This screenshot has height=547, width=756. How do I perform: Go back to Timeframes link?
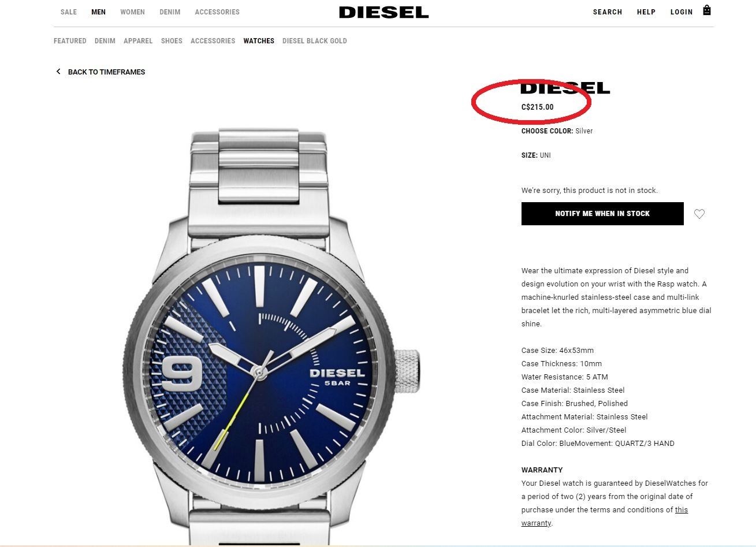pos(106,72)
